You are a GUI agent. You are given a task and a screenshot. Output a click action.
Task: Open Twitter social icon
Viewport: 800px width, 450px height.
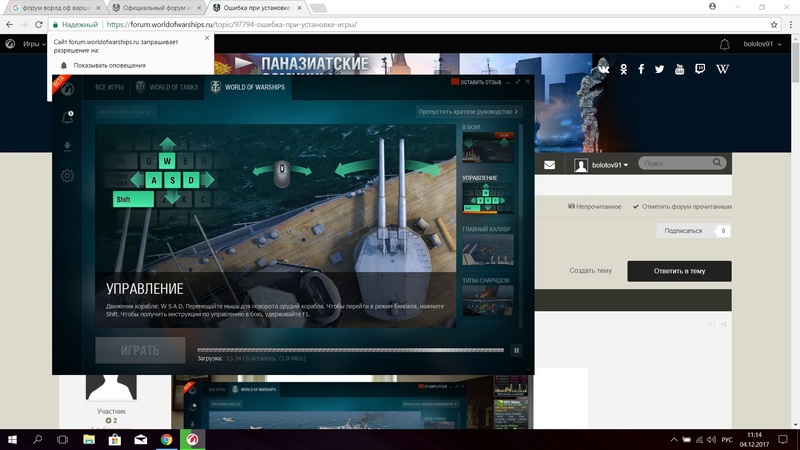tap(660, 69)
